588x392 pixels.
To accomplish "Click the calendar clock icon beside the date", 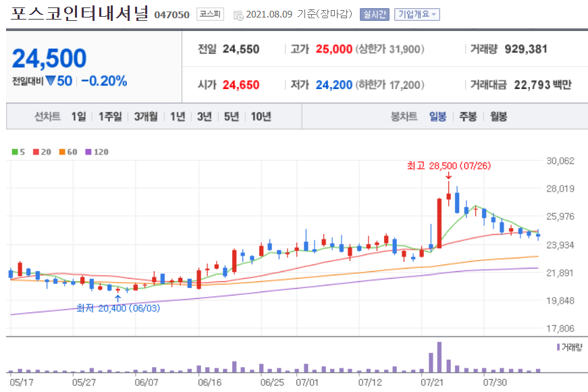I will point(238,16).
